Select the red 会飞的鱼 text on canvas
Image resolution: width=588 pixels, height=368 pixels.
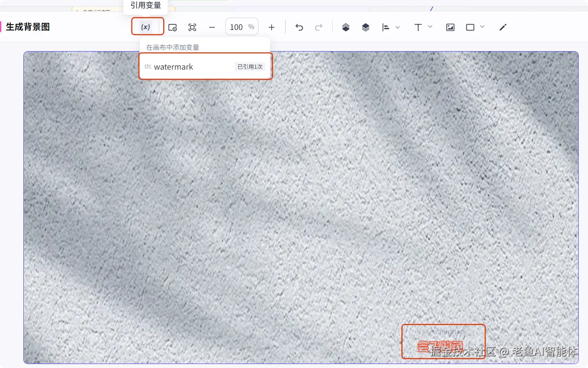pyautogui.click(x=440, y=346)
